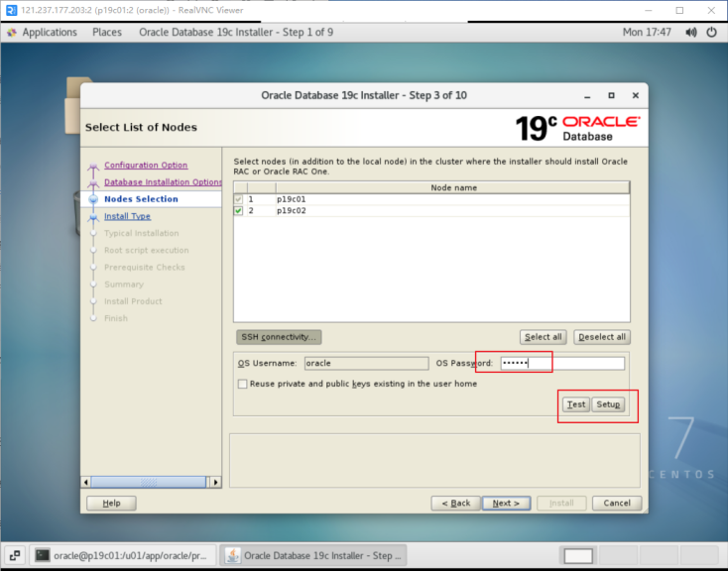This screenshot has height=572, width=728.
Task: Click the Cancel button
Action: [x=617, y=503]
